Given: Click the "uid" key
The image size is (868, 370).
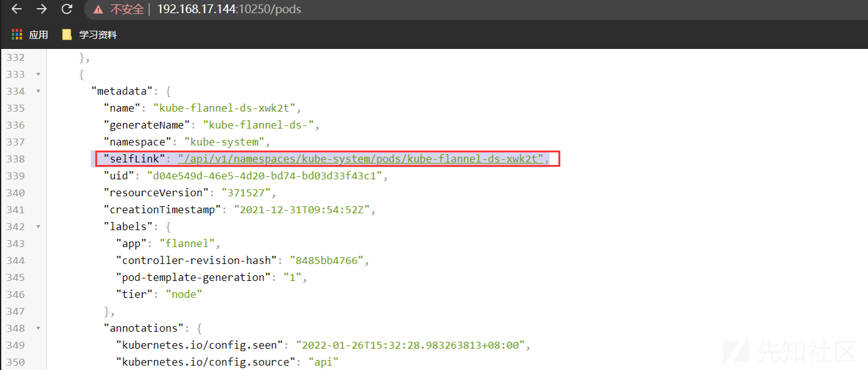Looking at the screenshot, I should coord(119,176).
